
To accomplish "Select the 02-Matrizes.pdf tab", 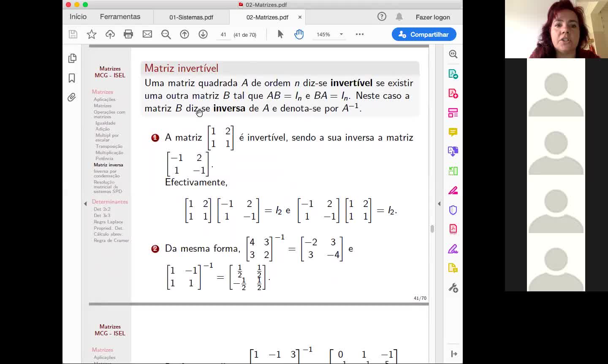I will (x=267, y=17).
